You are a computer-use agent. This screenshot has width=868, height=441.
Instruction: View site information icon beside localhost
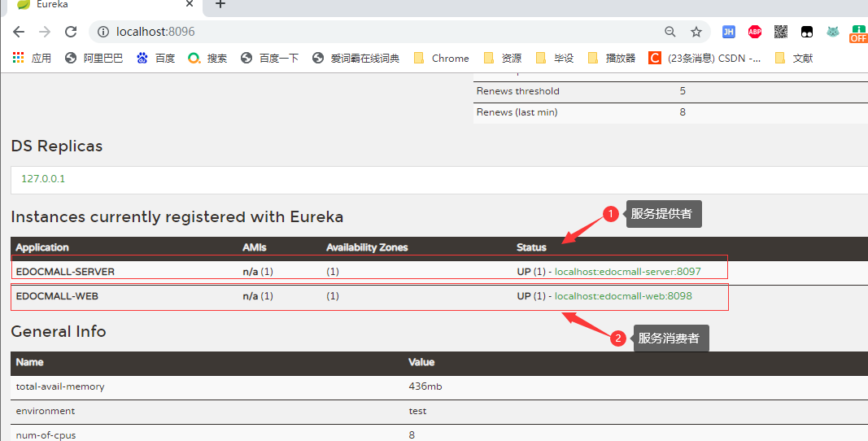pyautogui.click(x=103, y=32)
